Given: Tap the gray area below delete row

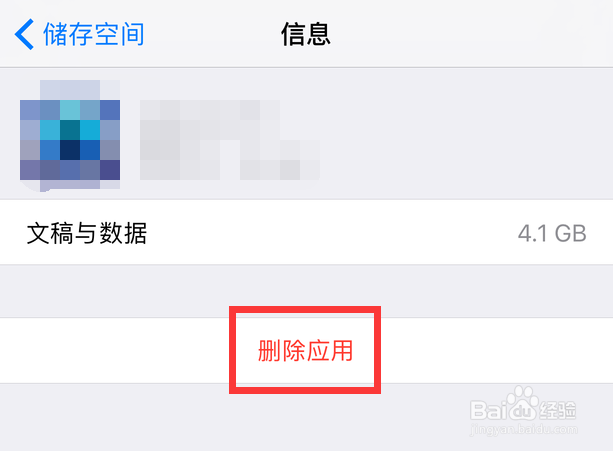Looking at the screenshot, I should coord(235,417).
